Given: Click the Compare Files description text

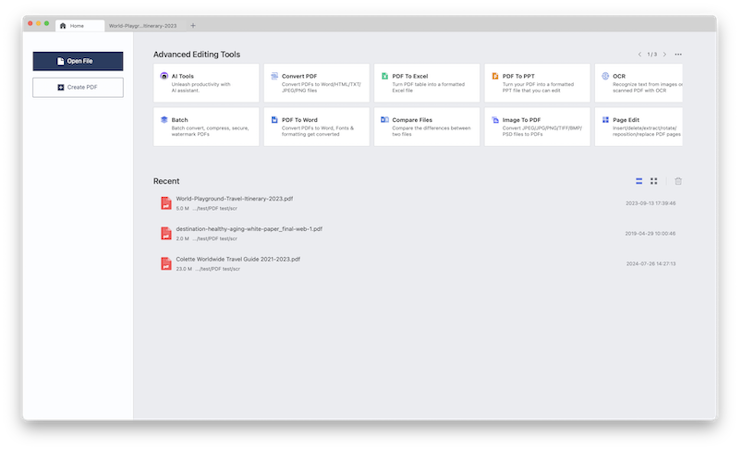Looking at the screenshot, I should [431, 131].
